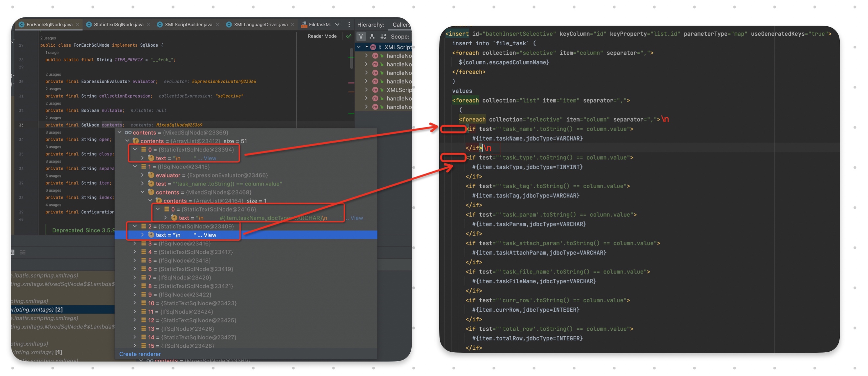This screenshot has height=376, width=868.
Task: Close the StaticTextSqlNode.java tab
Action: click(148, 24)
